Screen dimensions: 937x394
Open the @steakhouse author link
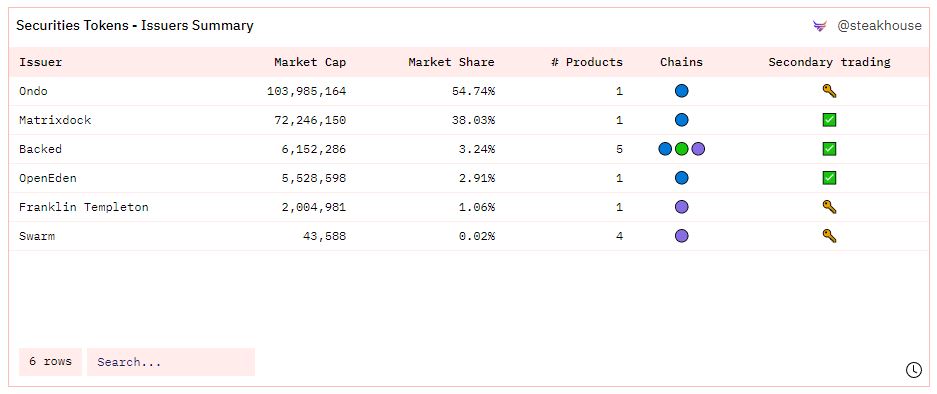tap(879, 26)
